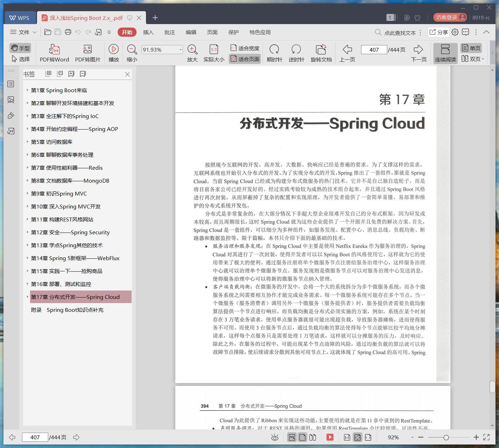This screenshot has width=499, height=448.
Task: Click the print icon in quick toolbar
Action: tap(68, 32)
